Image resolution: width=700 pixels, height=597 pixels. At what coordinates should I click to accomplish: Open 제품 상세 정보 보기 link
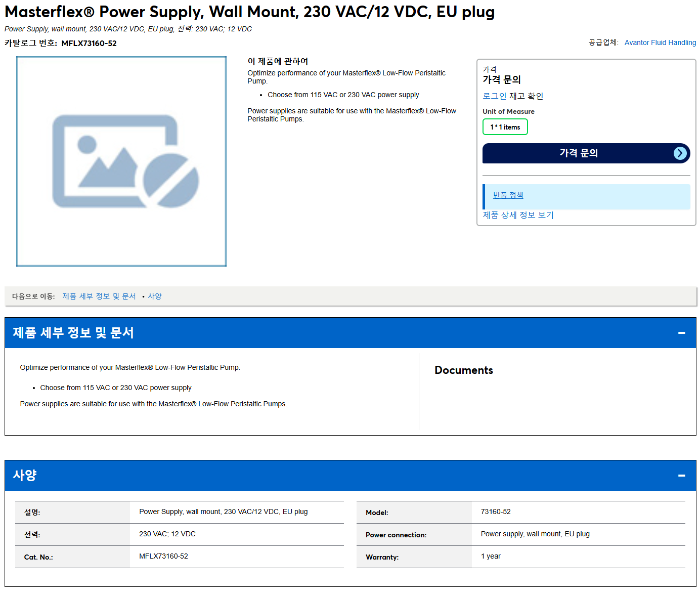[518, 215]
